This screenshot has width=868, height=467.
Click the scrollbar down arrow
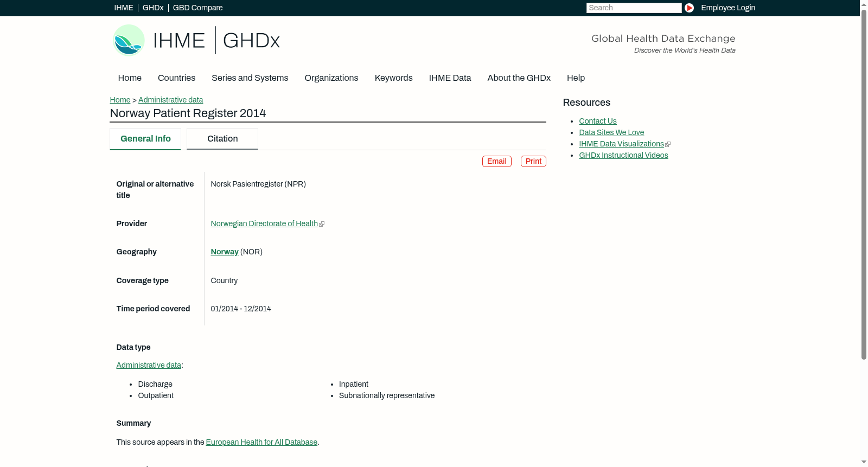[x=864, y=463]
